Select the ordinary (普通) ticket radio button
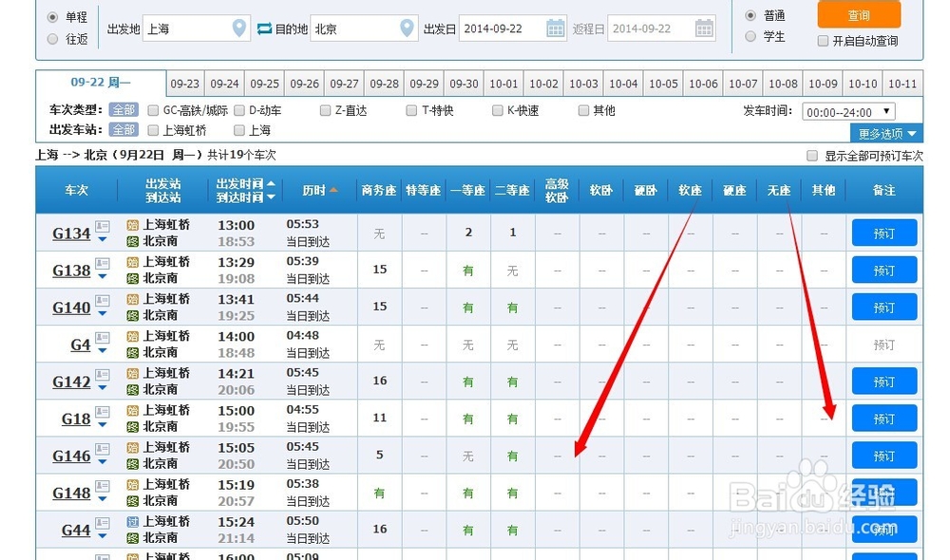Image resolution: width=950 pixels, height=560 pixels. [750, 15]
